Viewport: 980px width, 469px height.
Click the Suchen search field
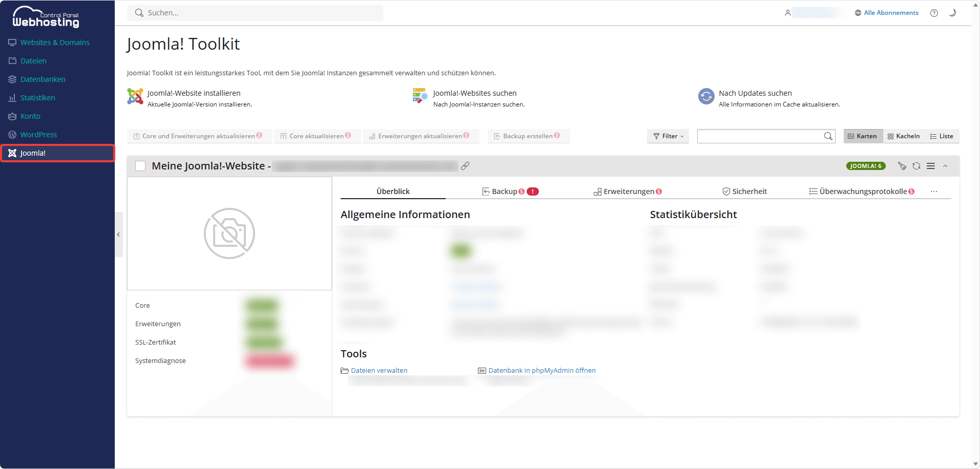255,13
